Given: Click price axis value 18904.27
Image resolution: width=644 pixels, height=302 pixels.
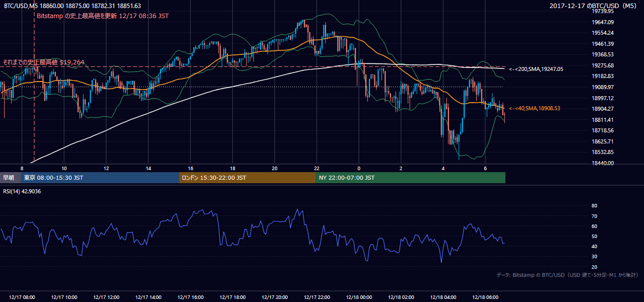Looking at the screenshot, I should click(603, 109).
